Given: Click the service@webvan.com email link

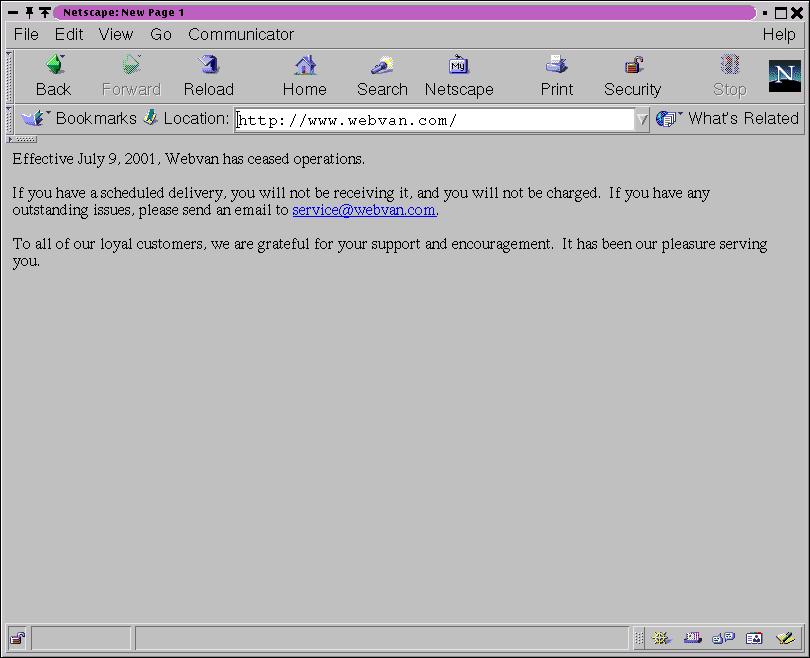Looking at the screenshot, I should point(364,210).
